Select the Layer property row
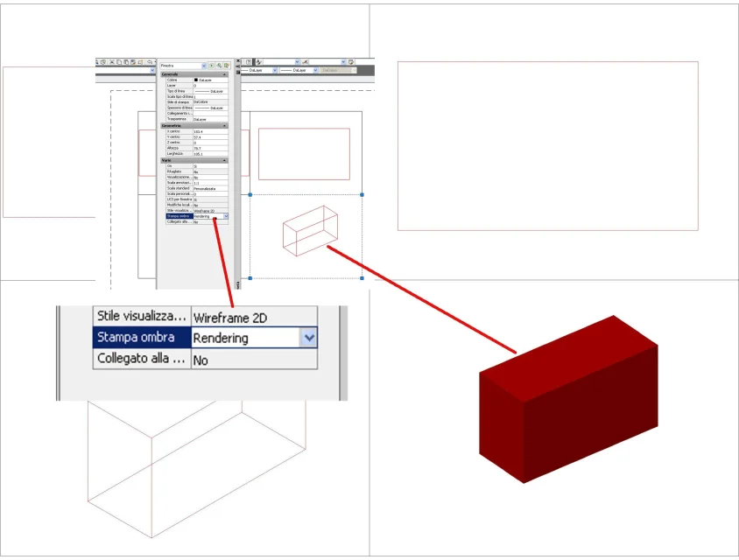Image resolution: width=739 pixels, height=560 pixels. (x=197, y=86)
